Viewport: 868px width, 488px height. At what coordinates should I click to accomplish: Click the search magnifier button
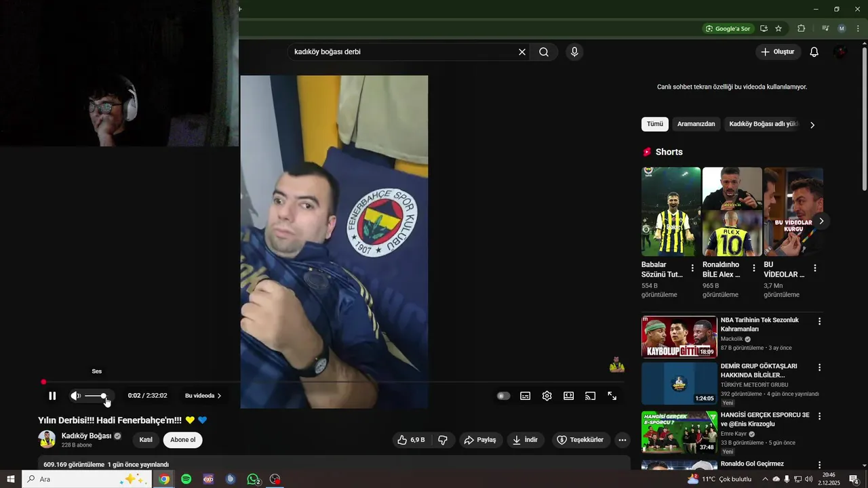point(544,52)
